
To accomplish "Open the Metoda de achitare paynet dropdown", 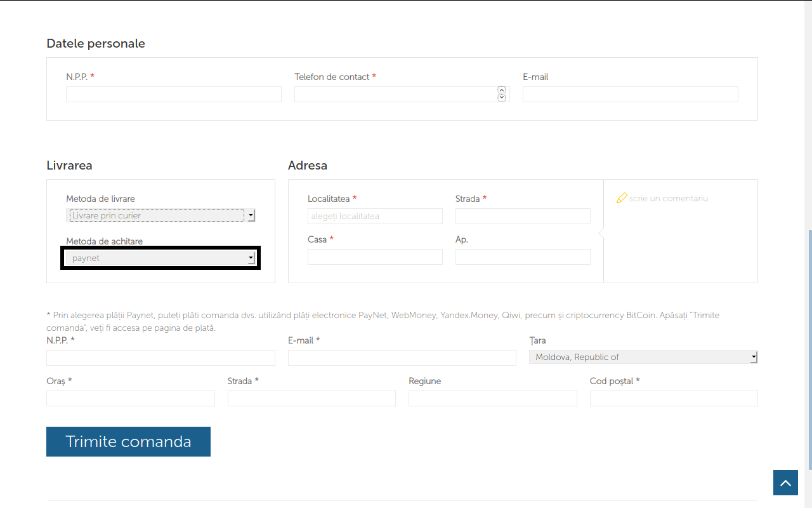I will [160, 258].
